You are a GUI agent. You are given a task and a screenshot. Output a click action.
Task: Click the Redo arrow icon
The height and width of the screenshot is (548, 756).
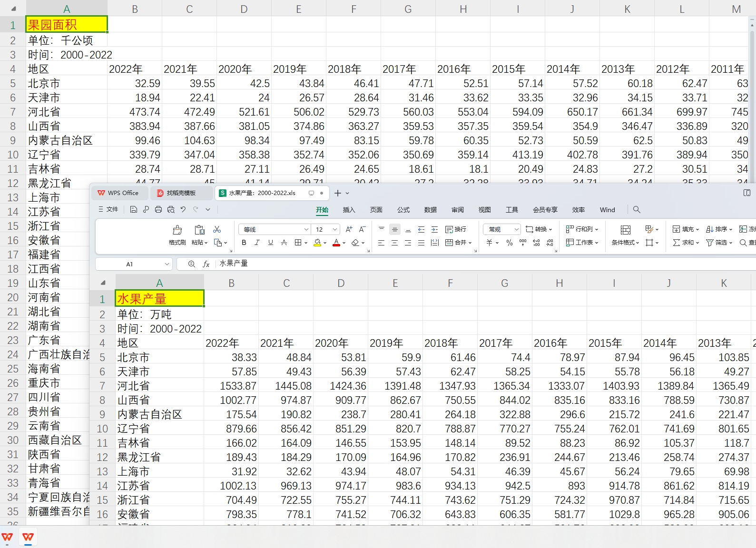(196, 209)
